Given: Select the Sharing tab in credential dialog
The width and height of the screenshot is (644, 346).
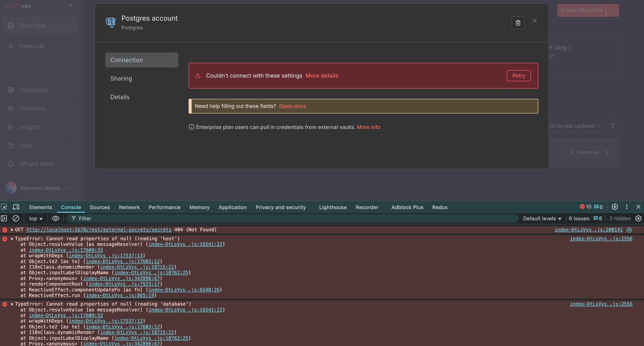Looking at the screenshot, I should 121,79.
